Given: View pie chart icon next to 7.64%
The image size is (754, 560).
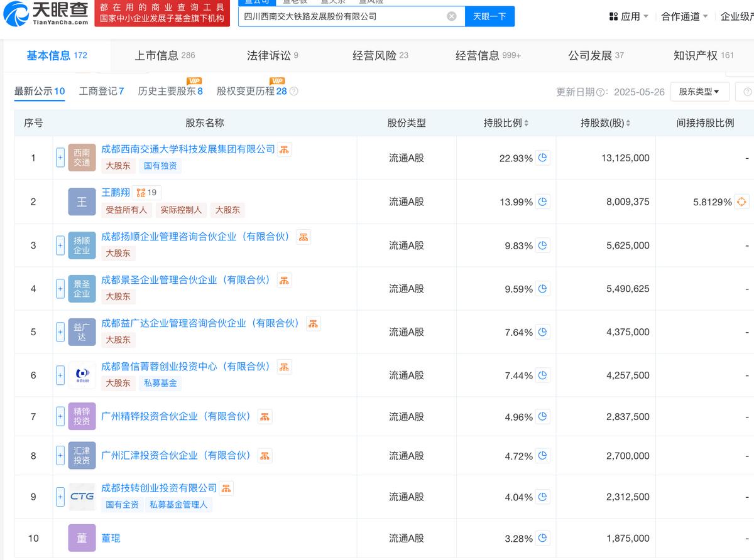Looking at the screenshot, I should [x=543, y=332].
